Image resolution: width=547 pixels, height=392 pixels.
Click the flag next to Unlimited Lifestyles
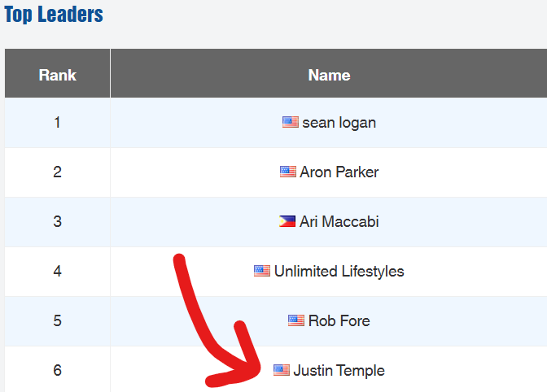(x=261, y=271)
